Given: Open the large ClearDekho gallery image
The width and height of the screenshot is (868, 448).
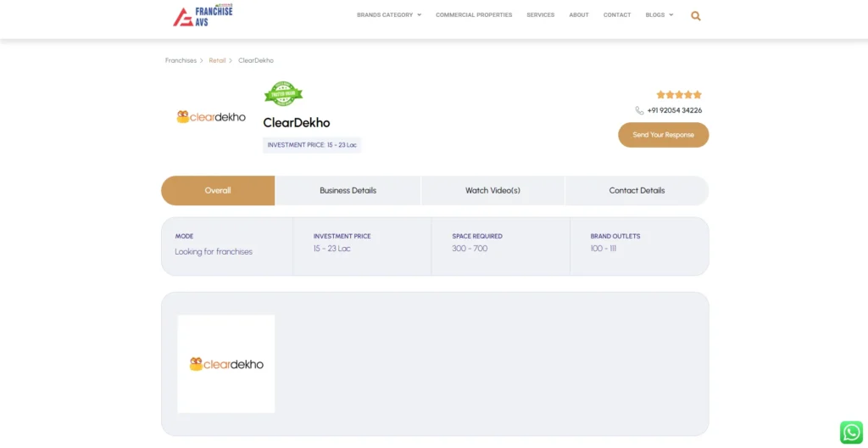Looking at the screenshot, I should click(225, 364).
